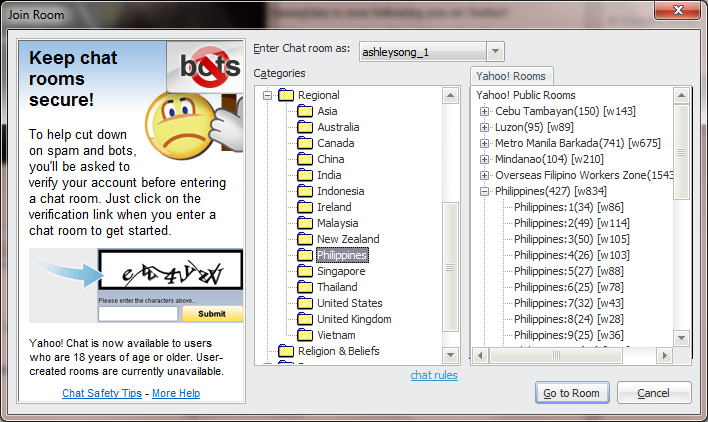Click the Cancel button
Screen dimensions: 708x422
[653, 393]
